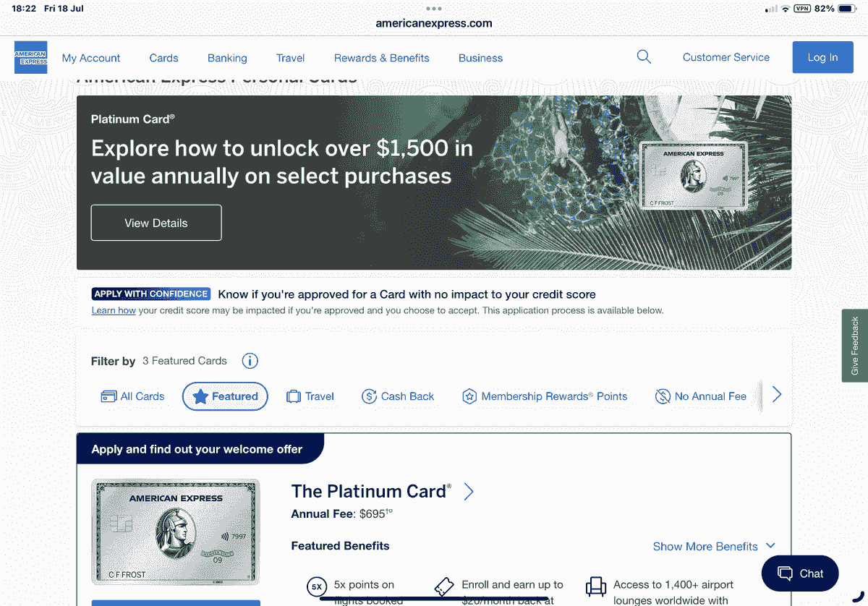868x606 pixels.
Task: Click the View Details button
Action: tap(156, 223)
